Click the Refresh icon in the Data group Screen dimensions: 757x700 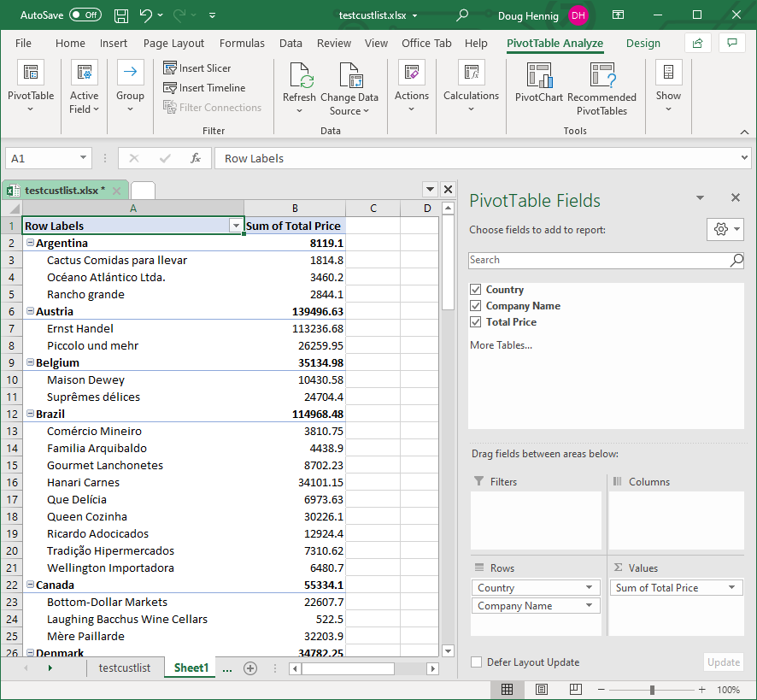point(300,76)
